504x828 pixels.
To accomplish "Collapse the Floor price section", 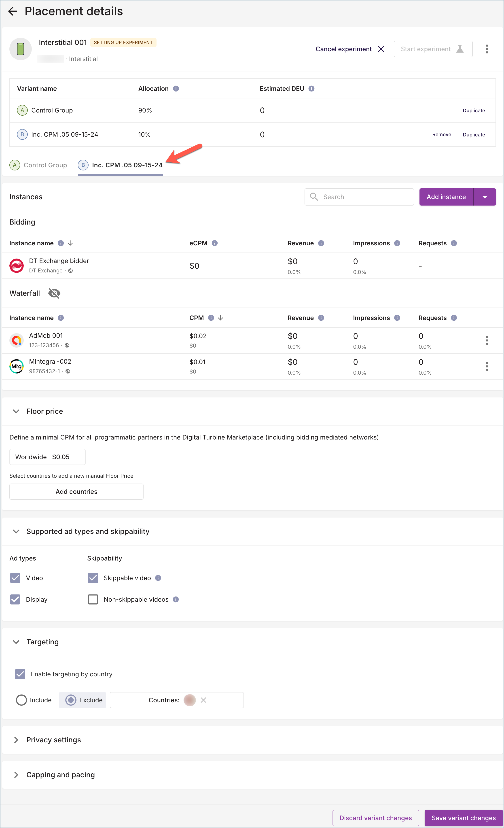I will 16,411.
